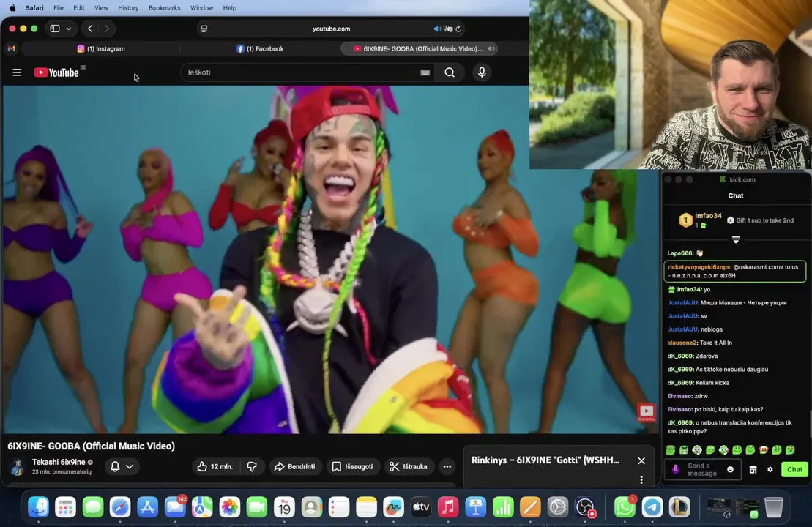Select the 6IX9INE GOOBA tab
Image resolution: width=812 pixels, height=527 pixels.
[418, 48]
